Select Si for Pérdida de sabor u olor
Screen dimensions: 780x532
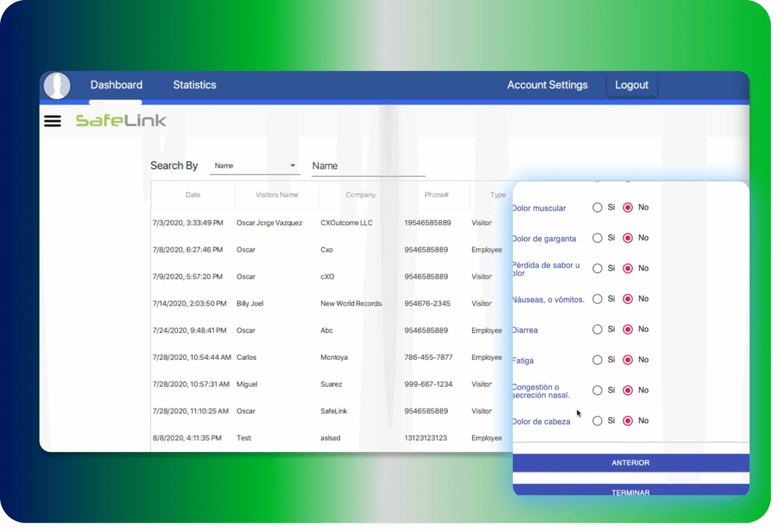[597, 269]
